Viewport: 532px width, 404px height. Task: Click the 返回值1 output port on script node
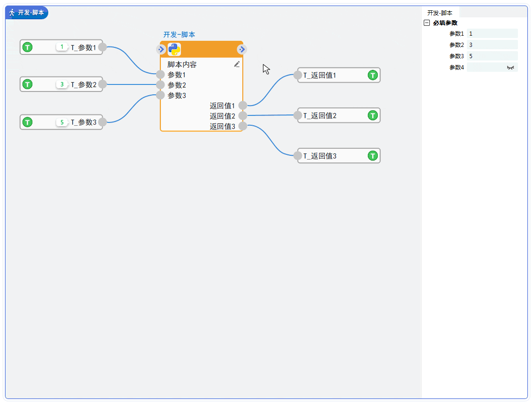[x=243, y=106]
